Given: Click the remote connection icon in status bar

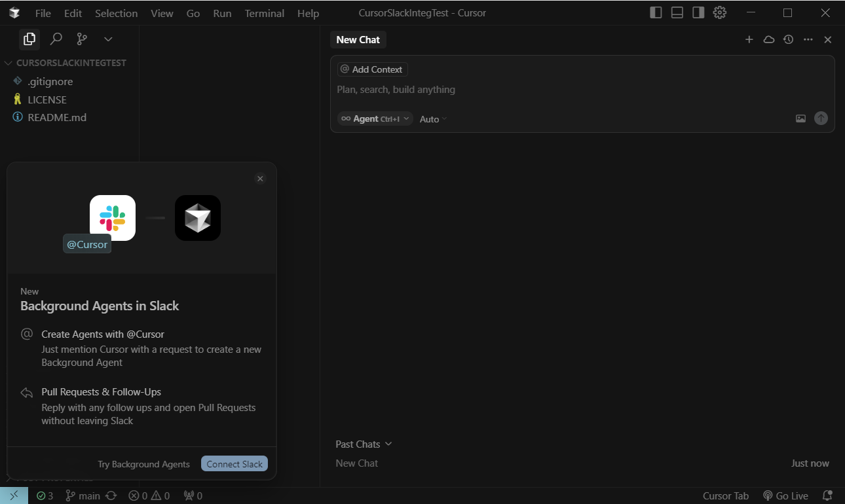Looking at the screenshot, I should click(13, 495).
